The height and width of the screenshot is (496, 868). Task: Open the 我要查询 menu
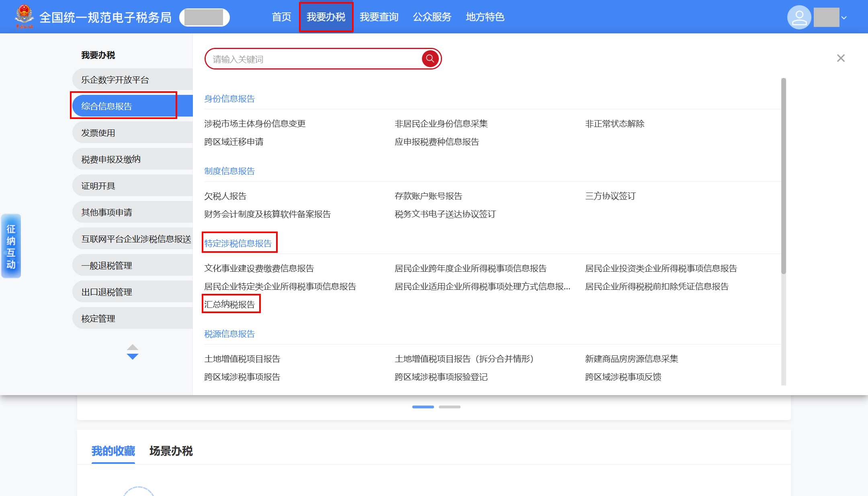coord(379,17)
